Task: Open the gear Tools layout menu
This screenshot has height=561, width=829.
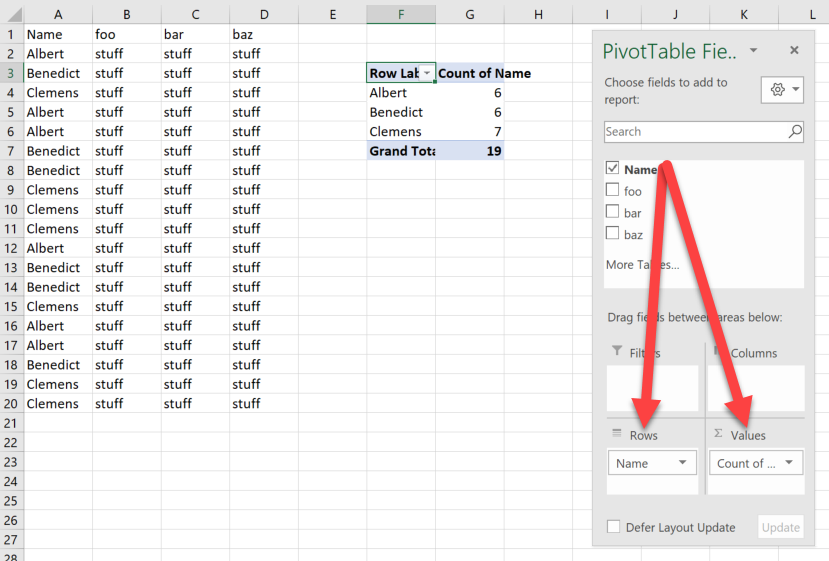Action: [x=782, y=89]
